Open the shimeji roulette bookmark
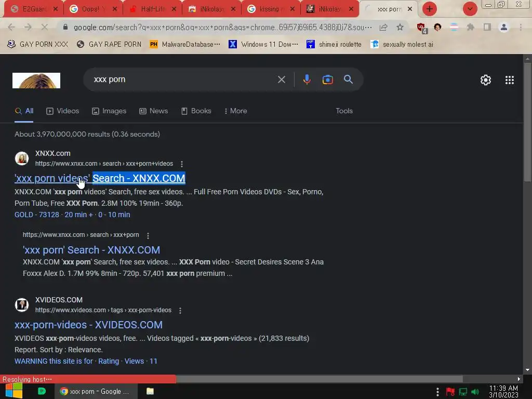The width and height of the screenshot is (532, 399). [x=334, y=44]
